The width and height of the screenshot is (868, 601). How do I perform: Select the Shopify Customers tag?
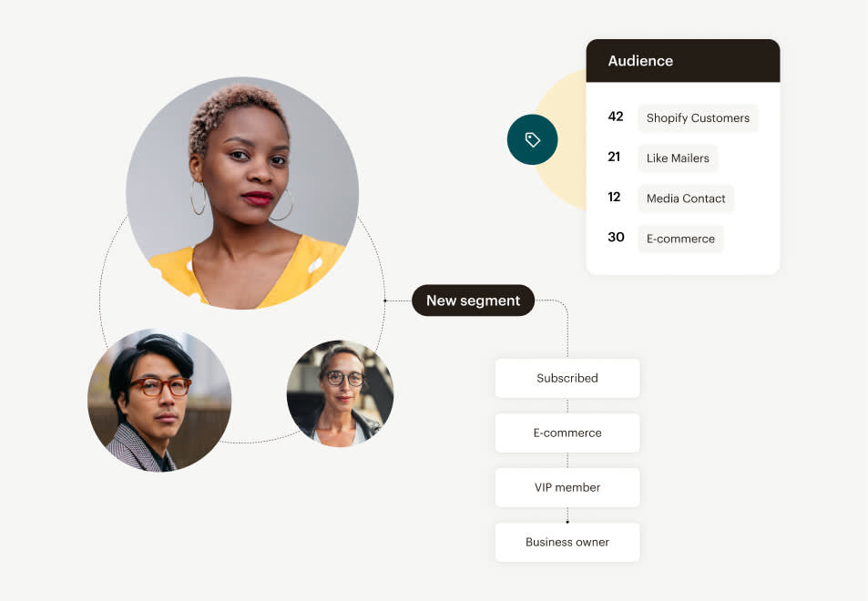[698, 117]
